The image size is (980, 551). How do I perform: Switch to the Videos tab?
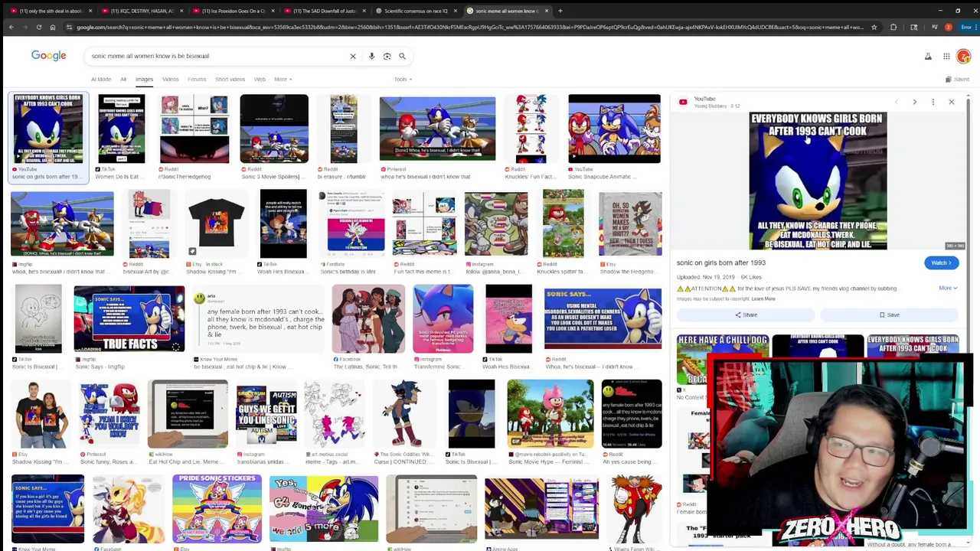pyautogui.click(x=170, y=79)
